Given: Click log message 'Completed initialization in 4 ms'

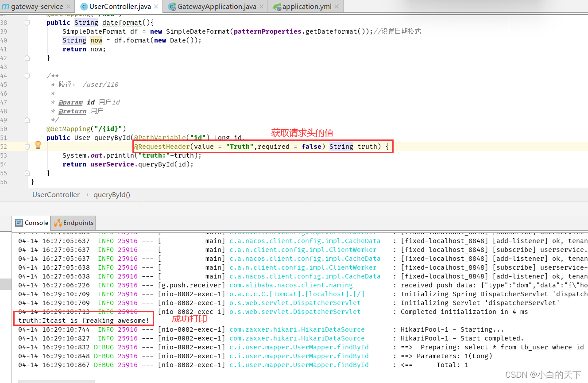Looking at the screenshot, I should pyautogui.click(x=464, y=312).
